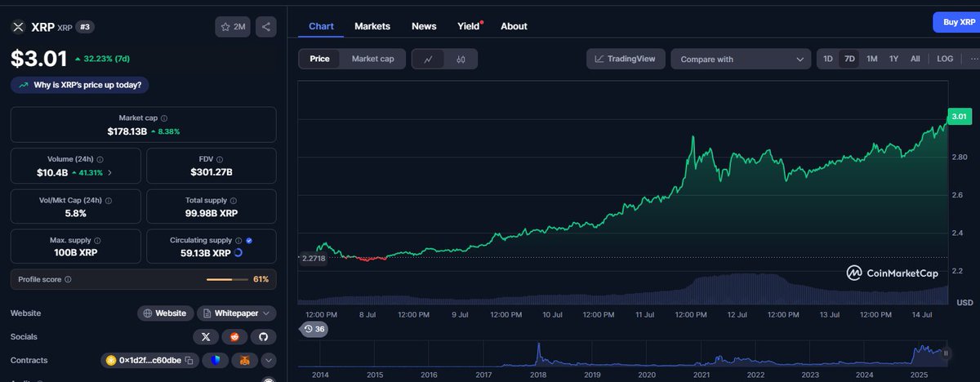This screenshot has width=980, height=382.
Task: Select the Price chart toggle
Action: [319, 59]
